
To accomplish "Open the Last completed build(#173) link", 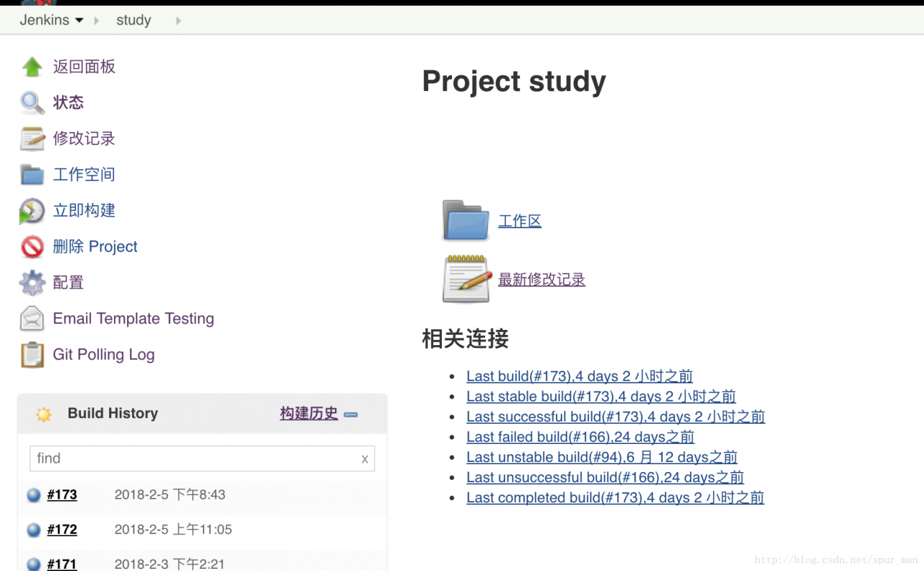I will (615, 497).
